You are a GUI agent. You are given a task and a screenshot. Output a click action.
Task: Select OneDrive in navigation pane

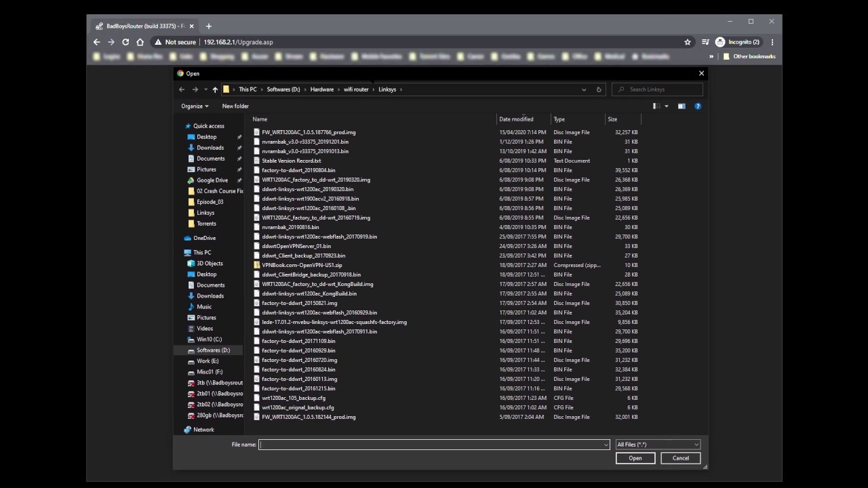pyautogui.click(x=204, y=238)
